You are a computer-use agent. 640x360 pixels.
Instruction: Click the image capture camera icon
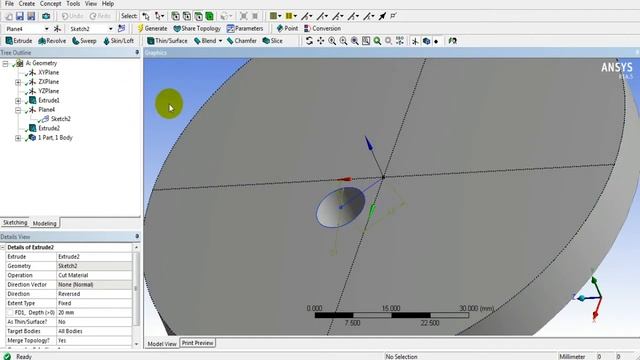[x=46, y=16]
